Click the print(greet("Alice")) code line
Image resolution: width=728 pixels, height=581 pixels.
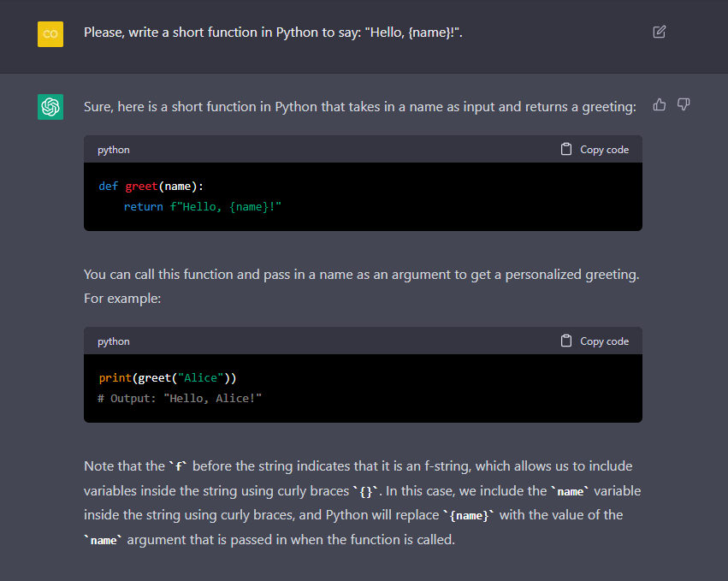(x=167, y=378)
